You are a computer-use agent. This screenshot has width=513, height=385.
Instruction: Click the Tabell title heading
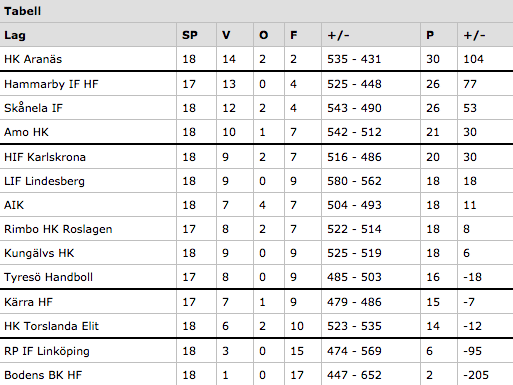(22, 11)
